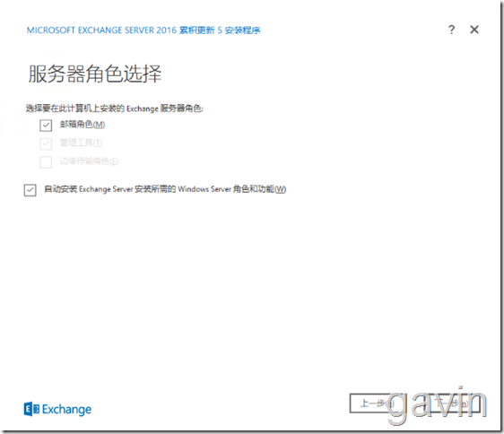
Task: Click the 选择要在此计算机上安装的 instruction text
Action: [115, 108]
